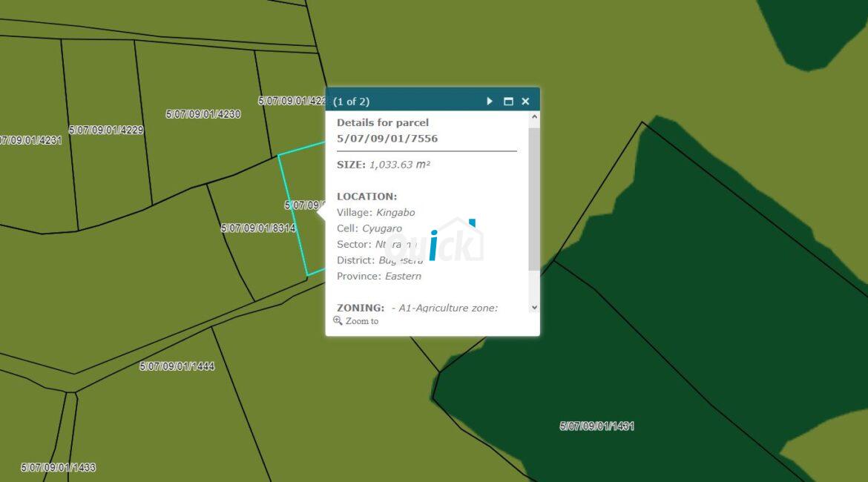Click the Cell: Cyugaro line

point(369,228)
